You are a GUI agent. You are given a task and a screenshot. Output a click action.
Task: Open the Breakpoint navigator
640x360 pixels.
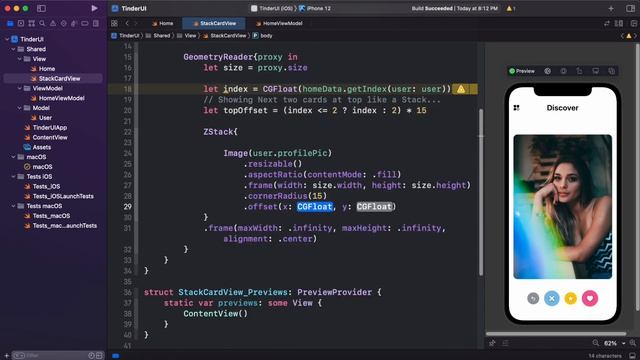point(84,24)
